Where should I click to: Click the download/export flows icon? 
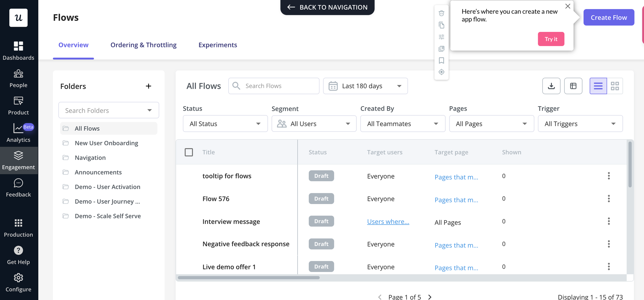point(551,86)
